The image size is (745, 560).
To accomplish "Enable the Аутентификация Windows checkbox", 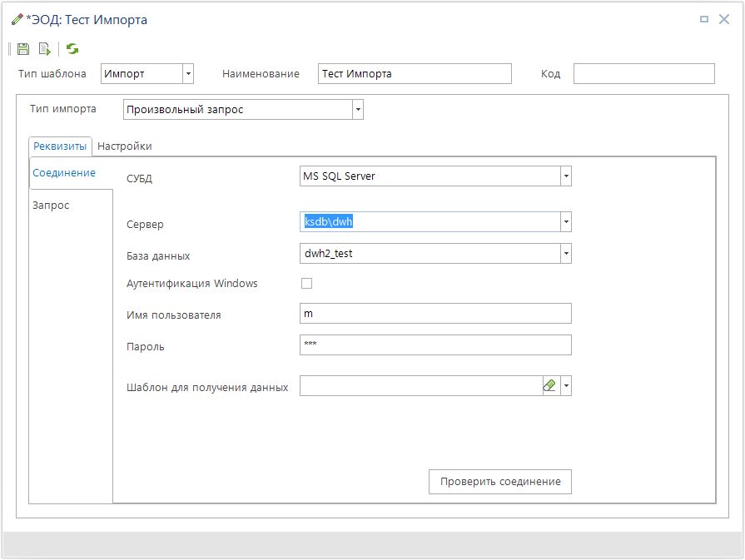I will (x=306, y=284).
